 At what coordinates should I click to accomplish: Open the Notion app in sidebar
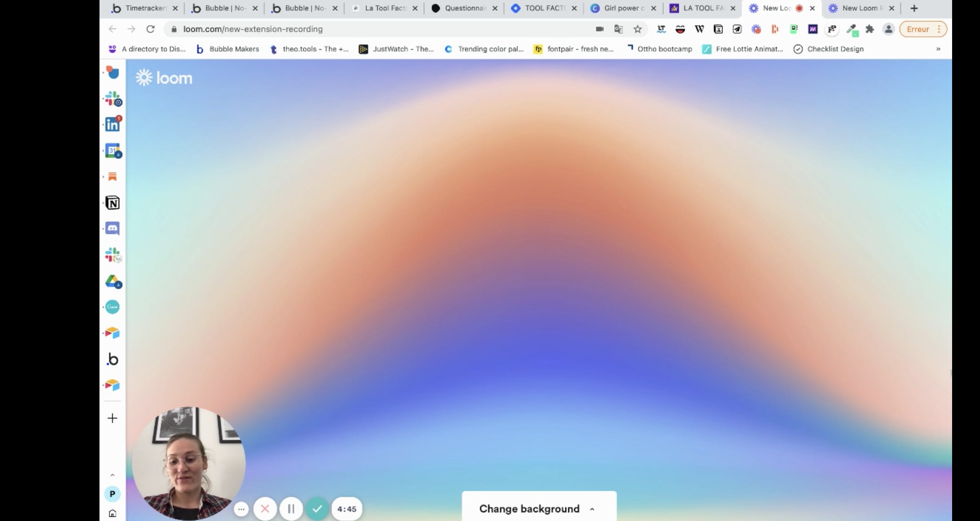(x=113, y=203)
